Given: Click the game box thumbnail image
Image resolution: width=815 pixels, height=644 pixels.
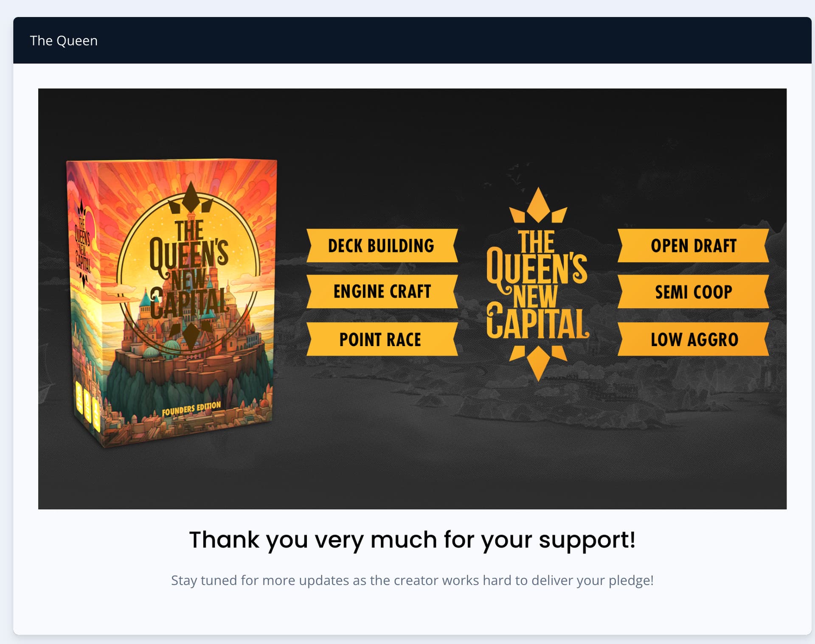Looking at the screenshot, I should pyautogui.click(x=171, y=303).
